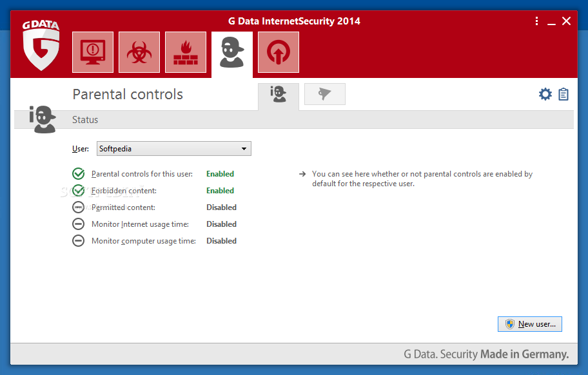Click disabled icon next to Monitor computer usage time
This screenshot has height=375, width=588.
79,241
